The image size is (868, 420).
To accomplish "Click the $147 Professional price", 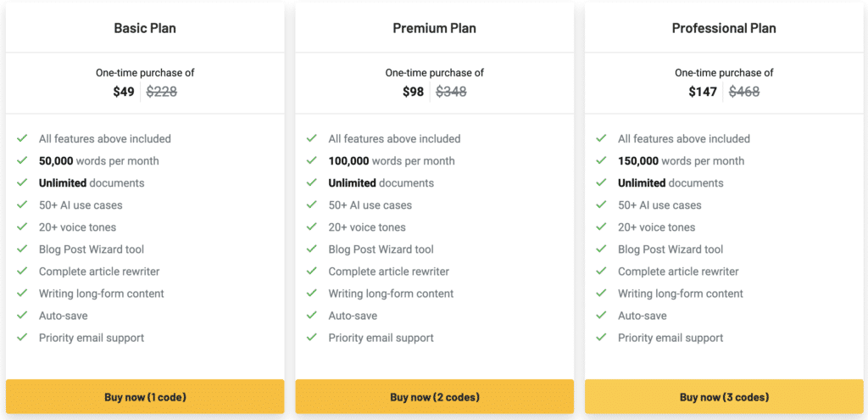I will (x=703, y=92).
